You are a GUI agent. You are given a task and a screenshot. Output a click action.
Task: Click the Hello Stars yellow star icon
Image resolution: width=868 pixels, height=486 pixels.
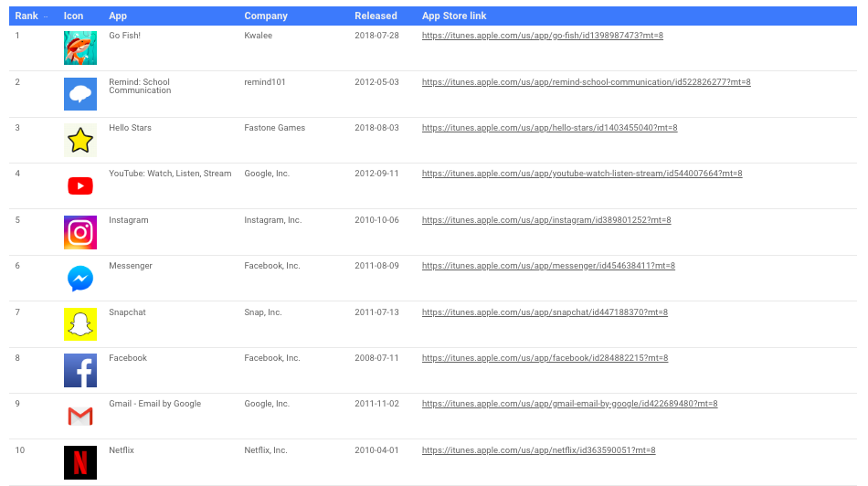pos(80,140)
